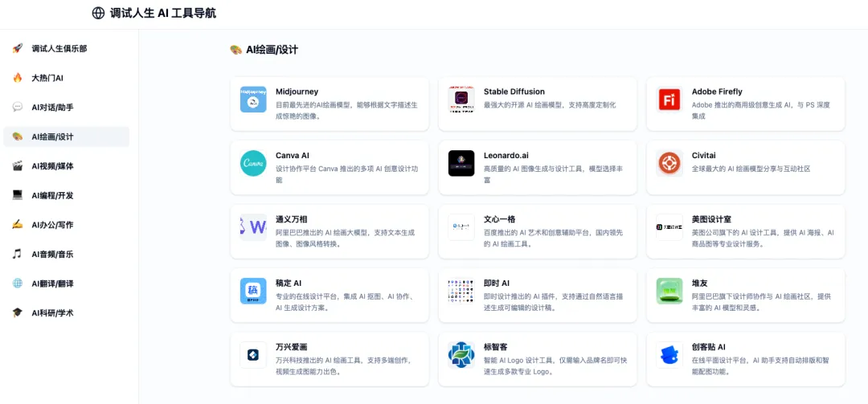868x404 pixels.
Task: Open the 标智客 card title
Action: [x=495, y=348]
